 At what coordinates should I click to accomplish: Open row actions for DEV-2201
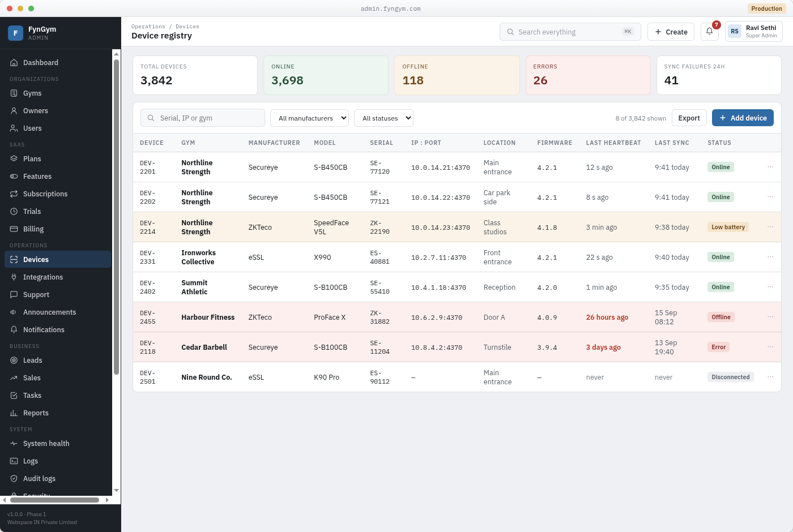coord(770,167)
